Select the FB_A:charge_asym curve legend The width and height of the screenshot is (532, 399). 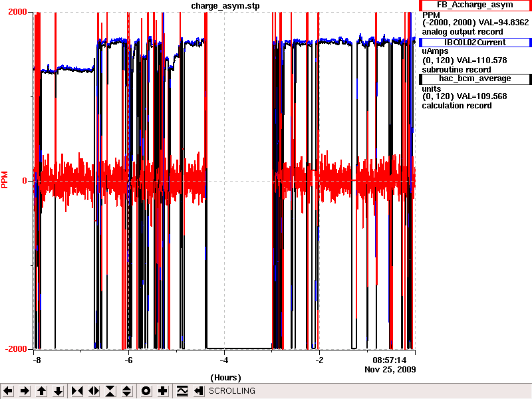click(x=475, y=5)
